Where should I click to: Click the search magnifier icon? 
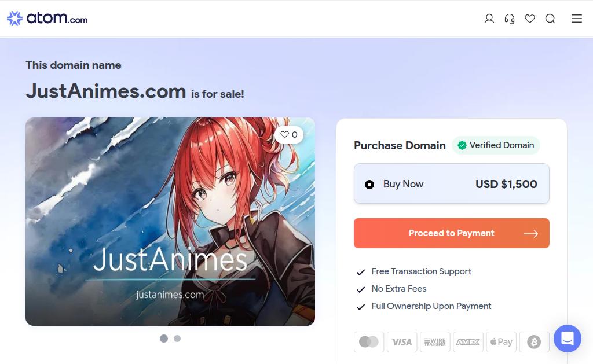(x=550, y=19)
